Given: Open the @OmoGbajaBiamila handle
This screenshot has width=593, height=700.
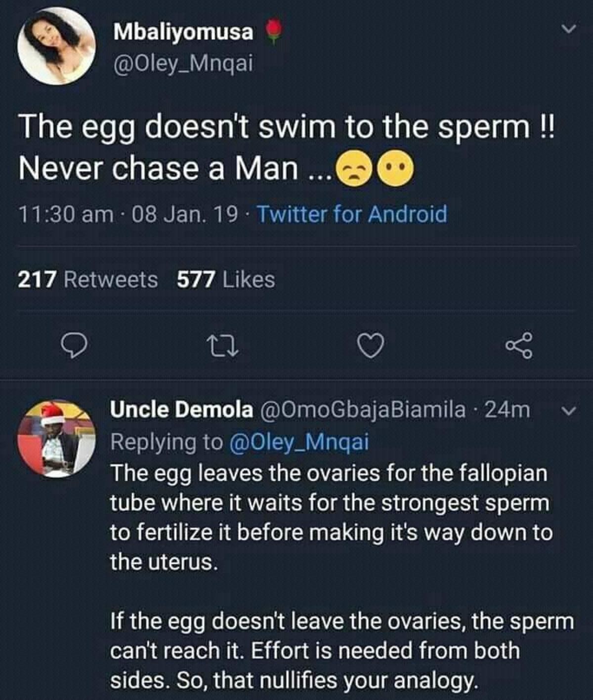Looking at the screenshot, I should point(363,410).
